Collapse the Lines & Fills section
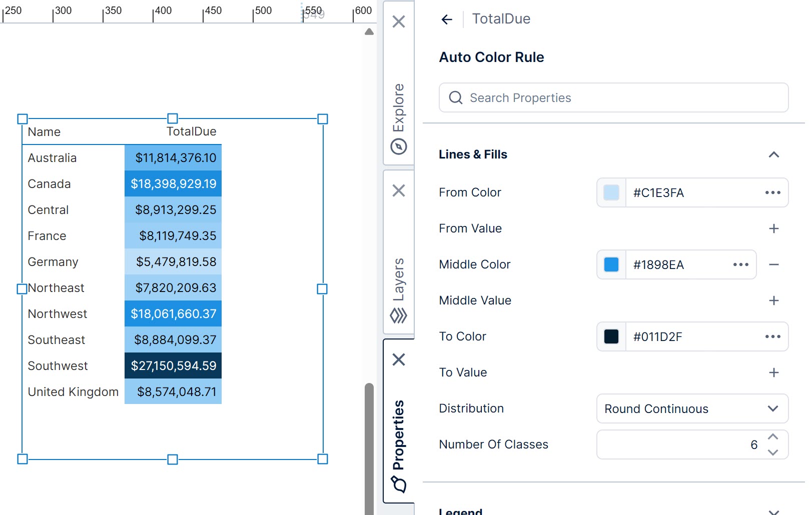812x515 pixels. 773,154
